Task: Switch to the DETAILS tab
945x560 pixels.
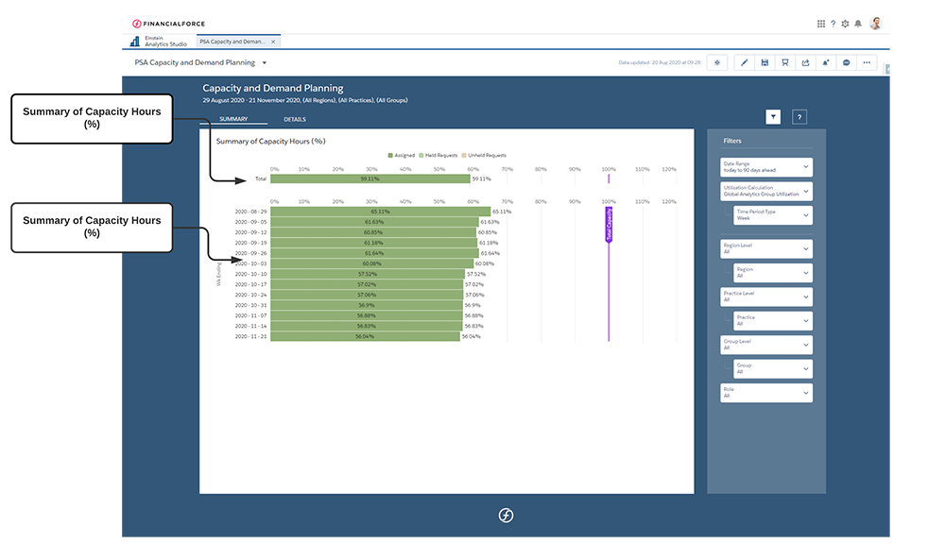Action: pos(294,119)
